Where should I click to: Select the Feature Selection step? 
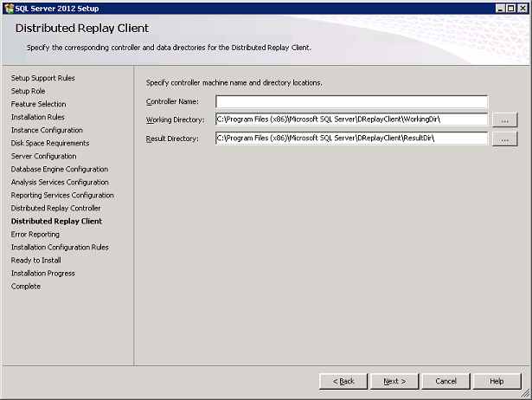point(38,104)
